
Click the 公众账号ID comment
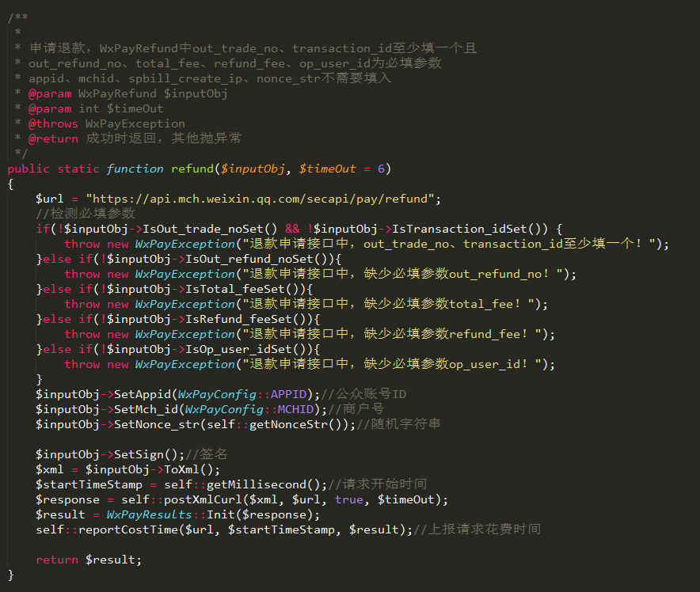coord(363,394)
